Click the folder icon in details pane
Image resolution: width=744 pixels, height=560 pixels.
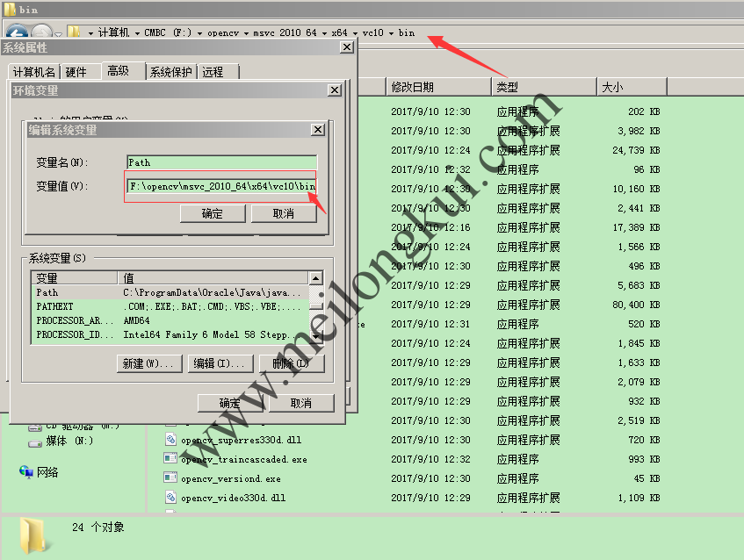coord(36,535)
